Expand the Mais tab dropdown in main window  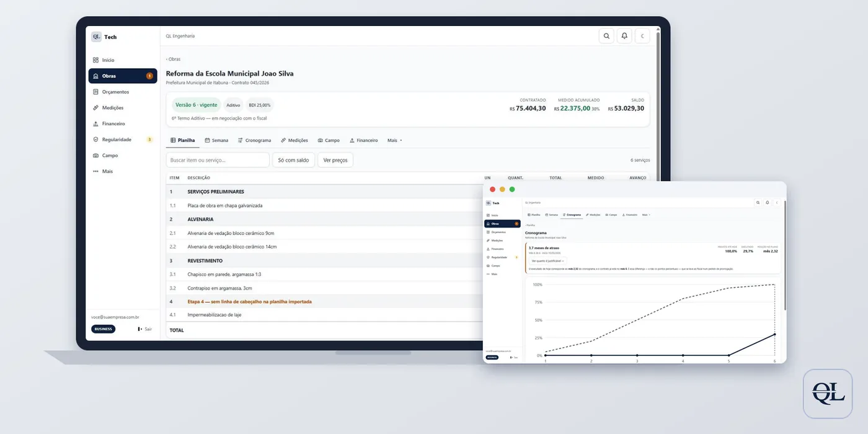pos(395,140)
